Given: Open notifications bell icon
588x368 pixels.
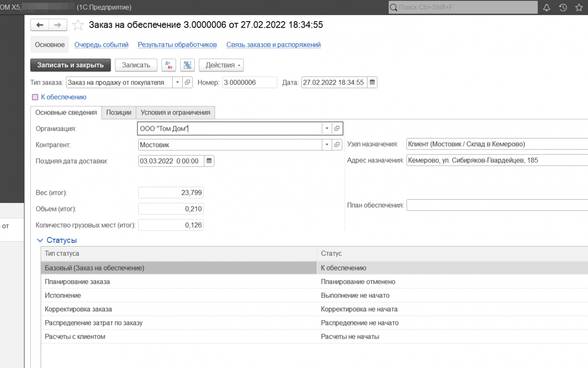Looking at the screenshot, I should point(547,7).
